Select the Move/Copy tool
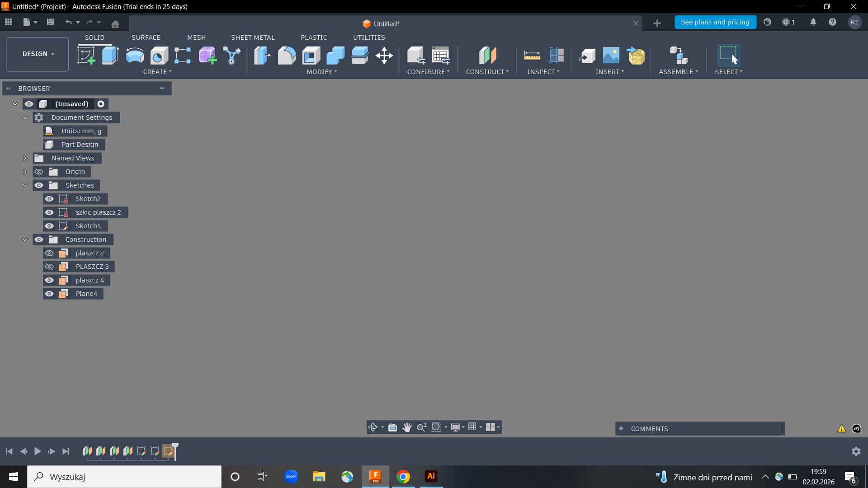The image size is (868, 488). click(x=384, y=56)
